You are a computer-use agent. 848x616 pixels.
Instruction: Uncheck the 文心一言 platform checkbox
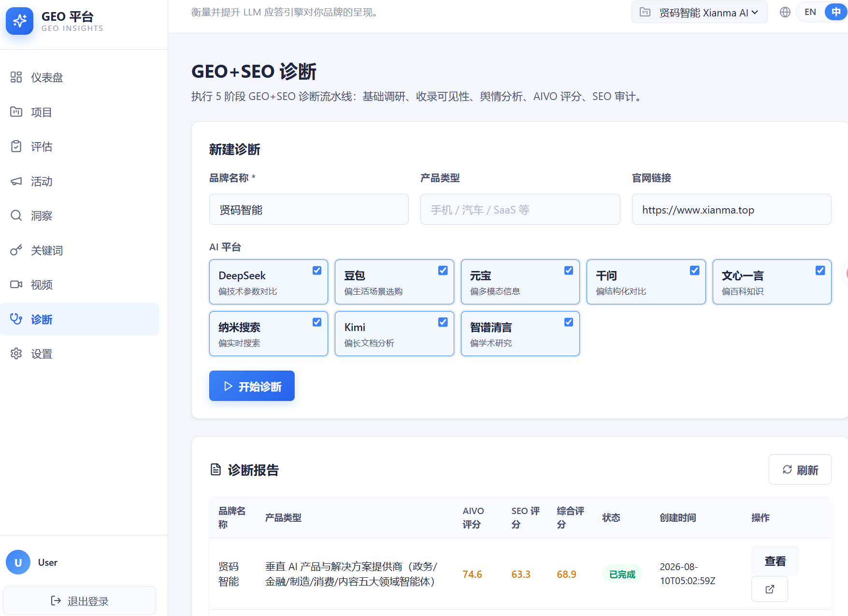point(820,271)
